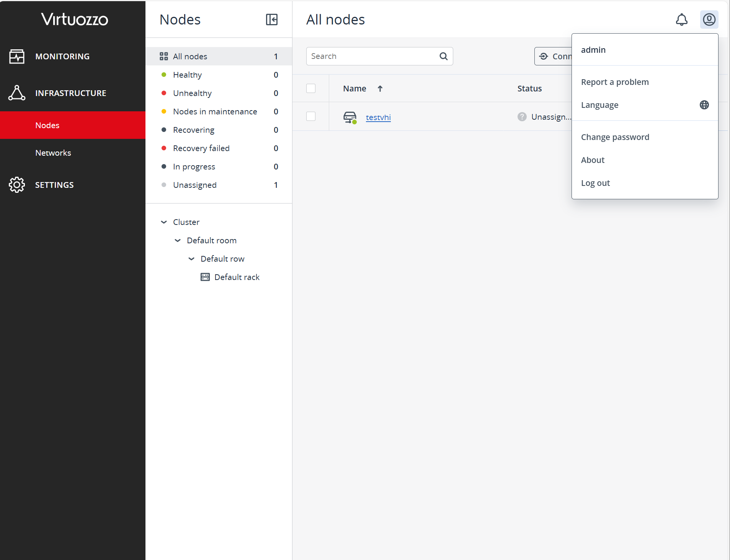Choose Change password
730x560 pixels.
[x=645, y=137]
